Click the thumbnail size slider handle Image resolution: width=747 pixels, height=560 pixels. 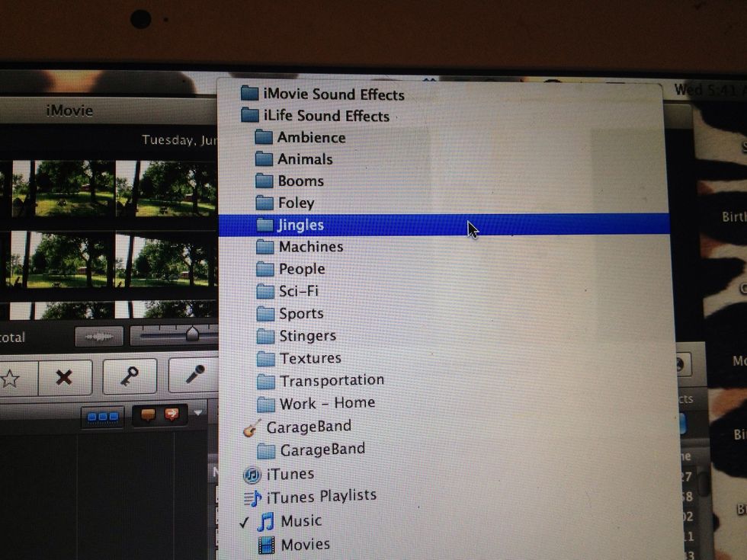coord(192,334)
